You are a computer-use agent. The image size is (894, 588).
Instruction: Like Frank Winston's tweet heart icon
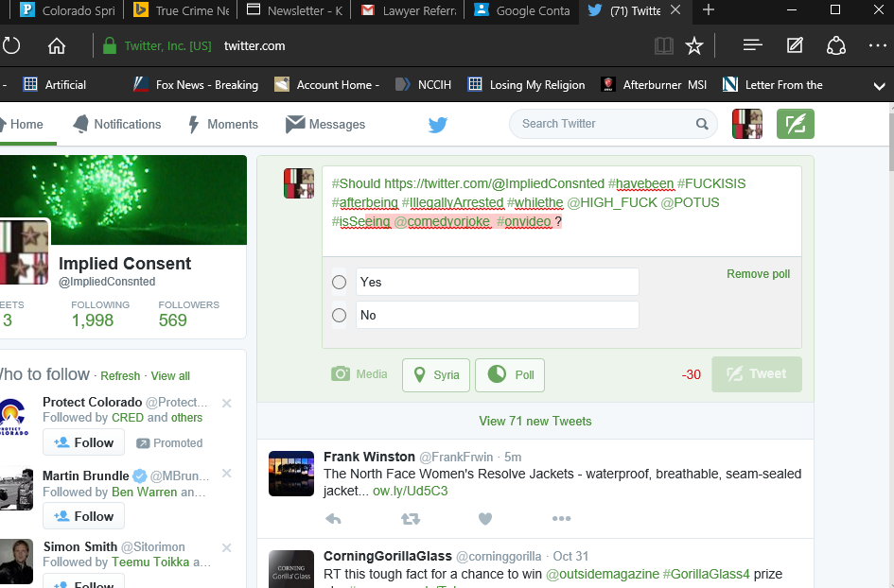[485, 518]
